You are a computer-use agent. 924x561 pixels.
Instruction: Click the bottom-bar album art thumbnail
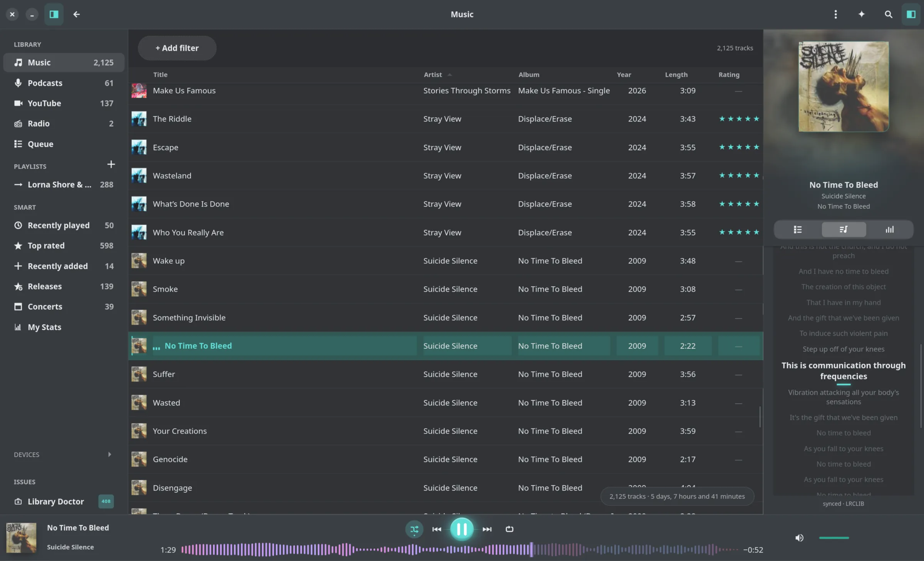[x=21, y=538]
